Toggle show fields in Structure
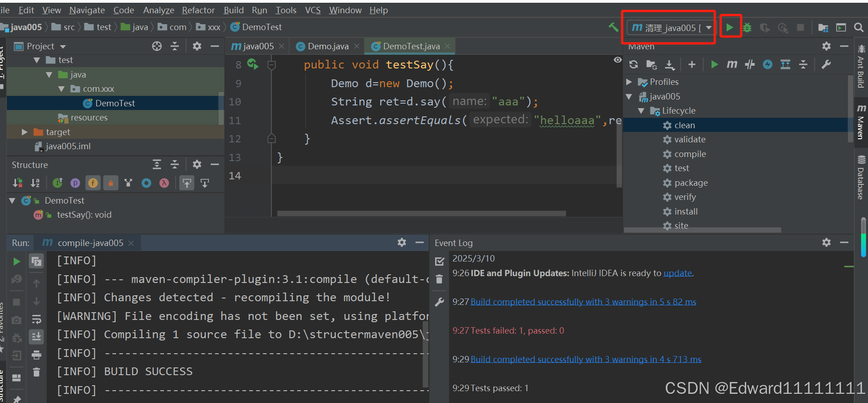The image size is (868, 403). [x=93, y=183]
